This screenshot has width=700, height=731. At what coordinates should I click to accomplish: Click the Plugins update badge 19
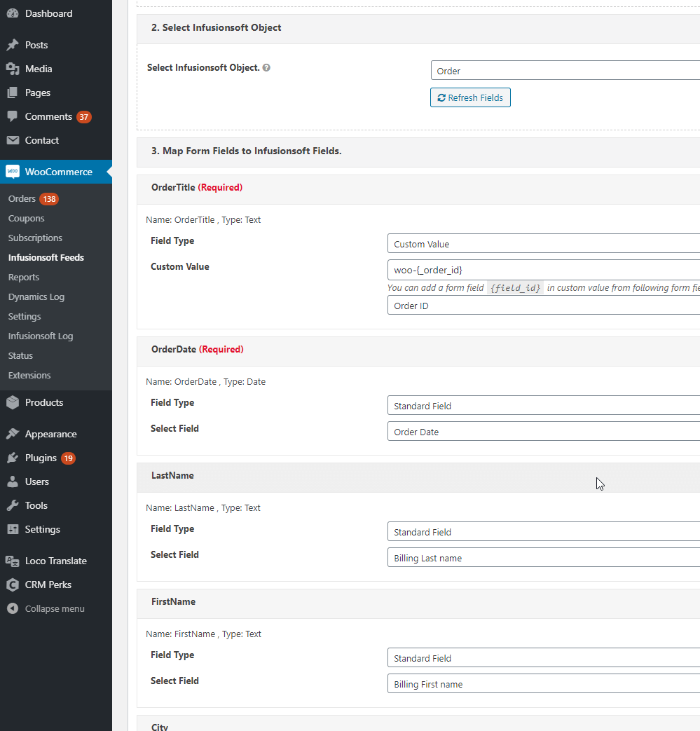(68, 458)
